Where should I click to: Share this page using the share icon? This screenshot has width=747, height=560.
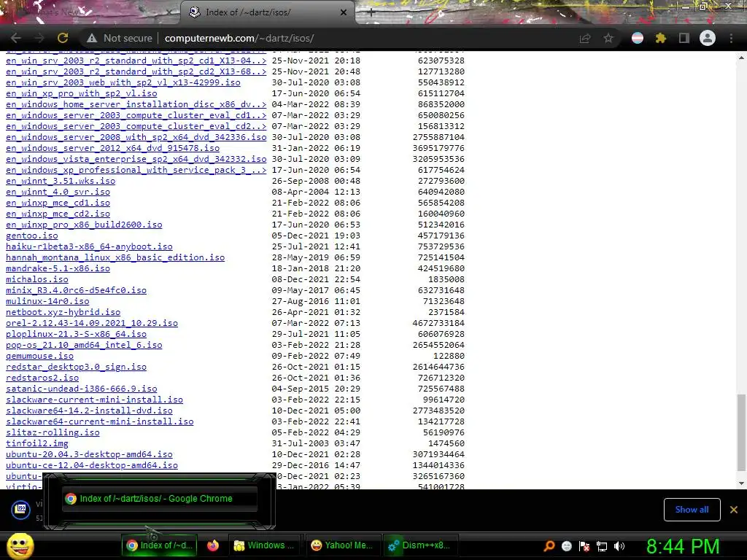click(x=585, y=38)
